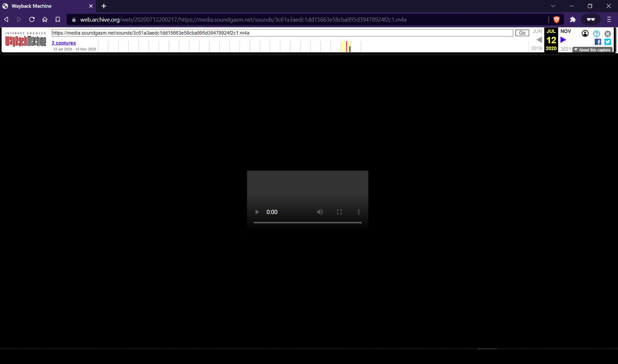618x364 pixels.
Task: Share this capture on Facebook
Action: coord(598,42)
